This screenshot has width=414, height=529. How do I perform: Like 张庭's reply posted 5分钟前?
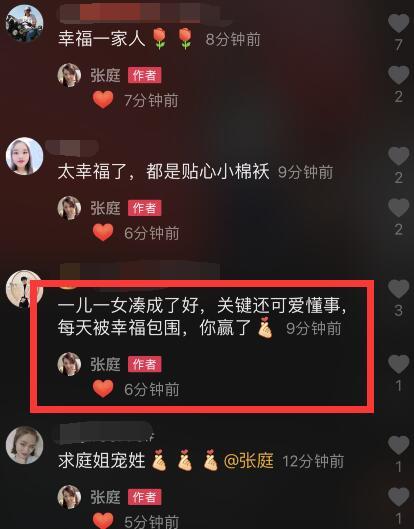click(x=398, y=497)
